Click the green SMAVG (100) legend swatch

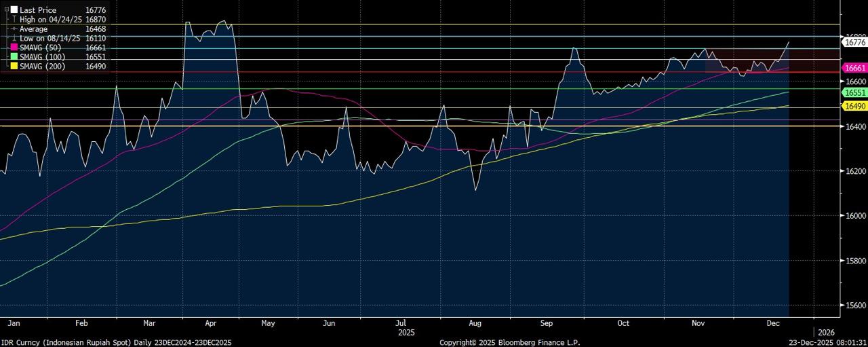pos(14,57)
